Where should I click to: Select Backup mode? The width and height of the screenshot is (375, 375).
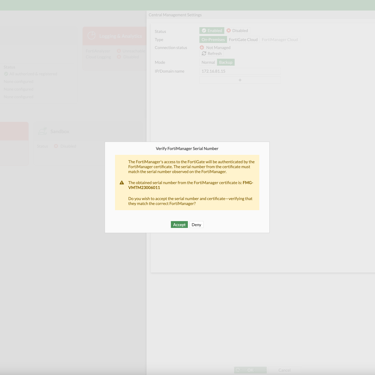pos(226,62)
